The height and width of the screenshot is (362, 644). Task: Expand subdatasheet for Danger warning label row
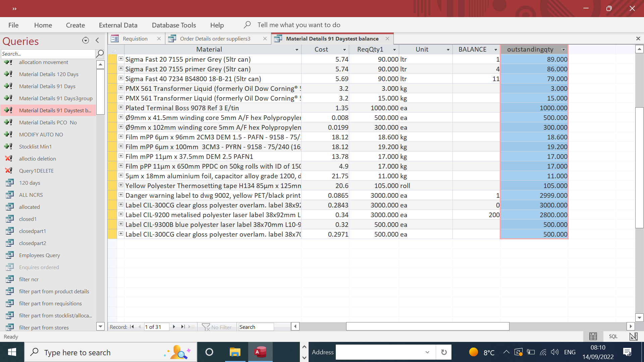coord(121,195)
